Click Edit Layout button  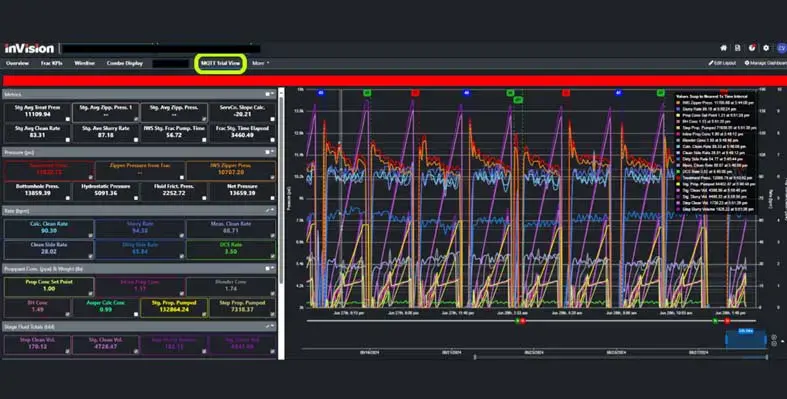pyautogui.click(x=722, y=63)
